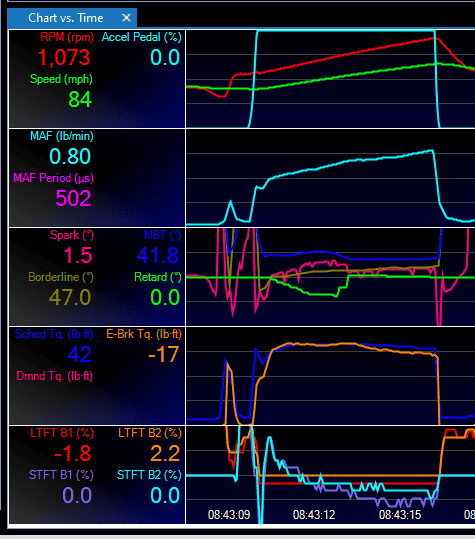Click the LTFT B2 (%) label
Screen dimensions: 475x539
coord(150,433)
